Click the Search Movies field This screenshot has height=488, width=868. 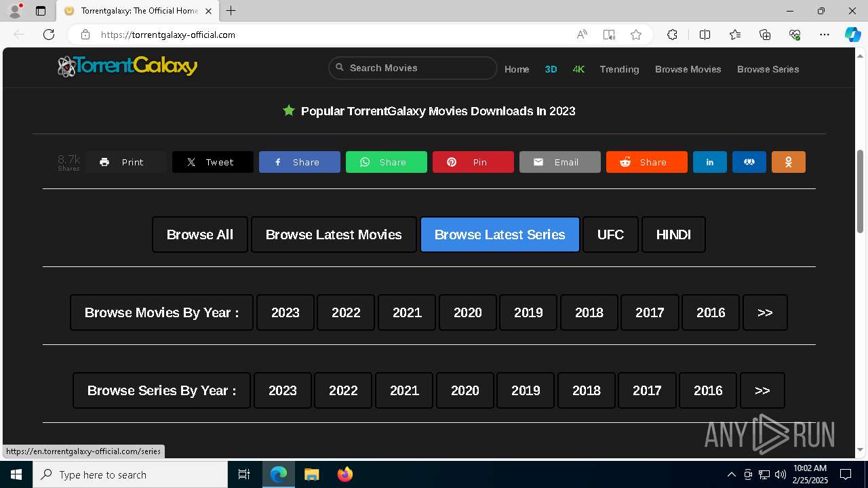413,68
